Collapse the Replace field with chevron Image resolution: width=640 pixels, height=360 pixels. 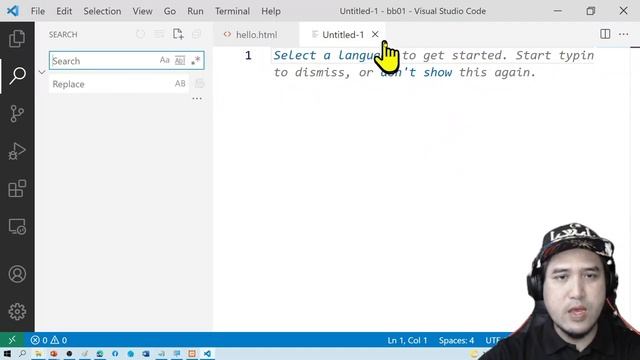[42, 72]
